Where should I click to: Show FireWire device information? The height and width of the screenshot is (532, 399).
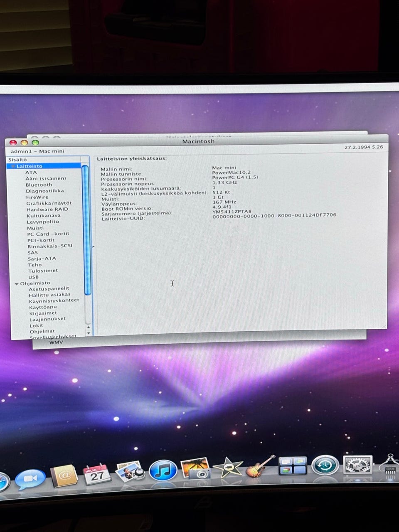(x=37, y=197)
